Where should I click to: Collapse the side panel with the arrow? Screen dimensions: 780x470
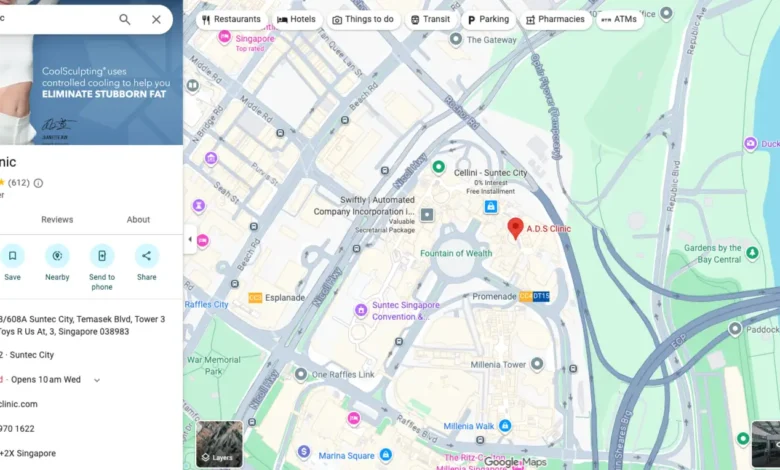(190, 239)
